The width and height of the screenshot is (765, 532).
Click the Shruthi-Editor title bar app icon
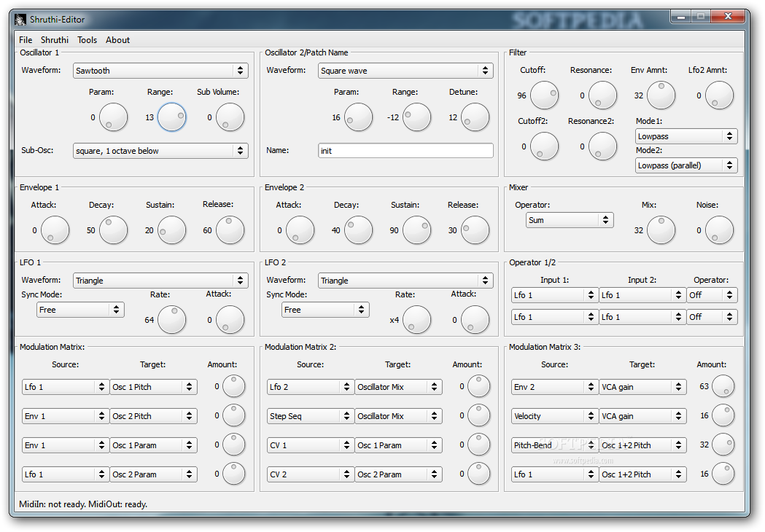(20, 20)
